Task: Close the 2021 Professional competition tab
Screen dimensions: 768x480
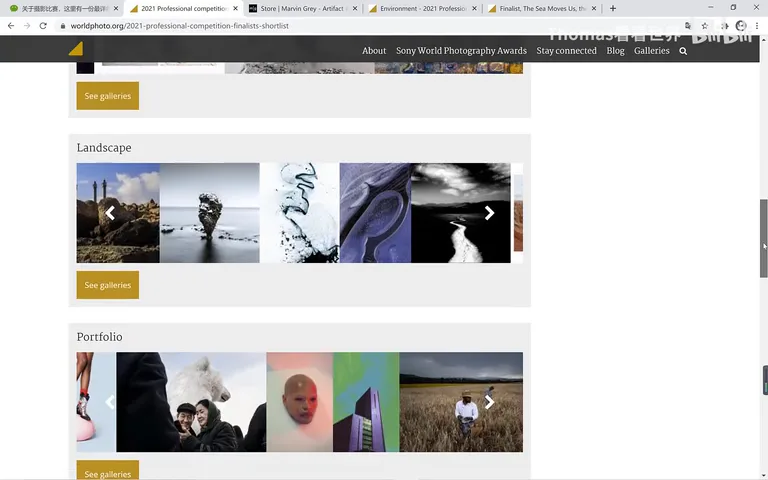Action: 236,8
